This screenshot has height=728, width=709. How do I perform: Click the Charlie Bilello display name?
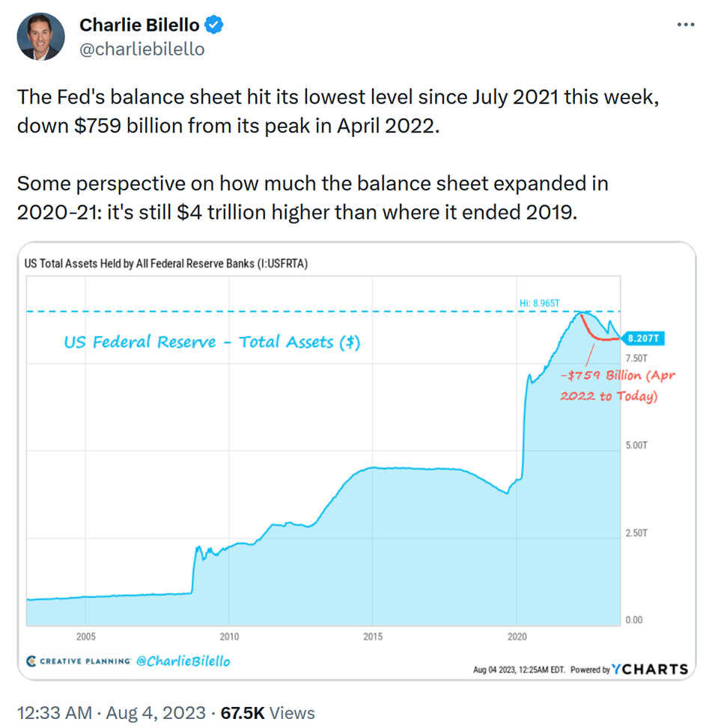[x=139, y=25]
